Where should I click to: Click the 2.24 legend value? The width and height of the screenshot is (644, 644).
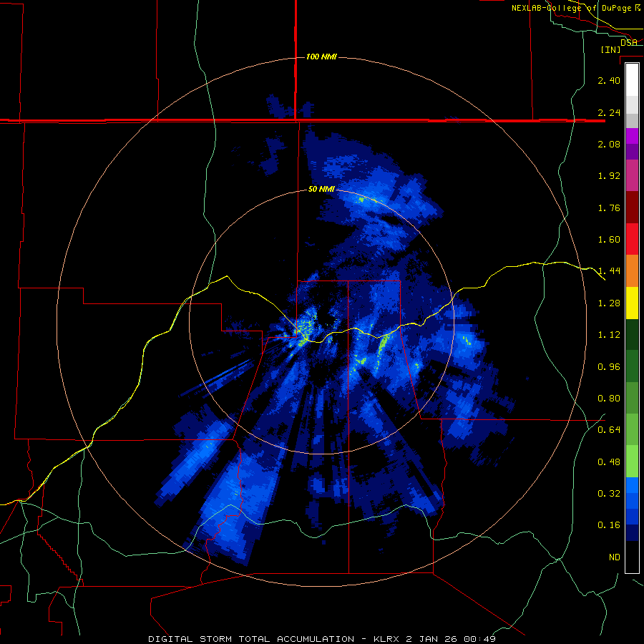click(x=609, y=112)
